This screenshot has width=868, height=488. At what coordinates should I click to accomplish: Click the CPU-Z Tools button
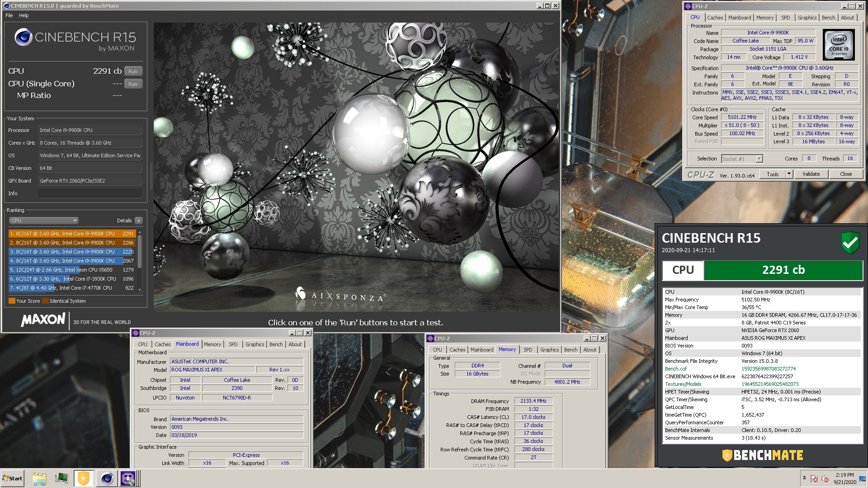click(x=773, y=174)
